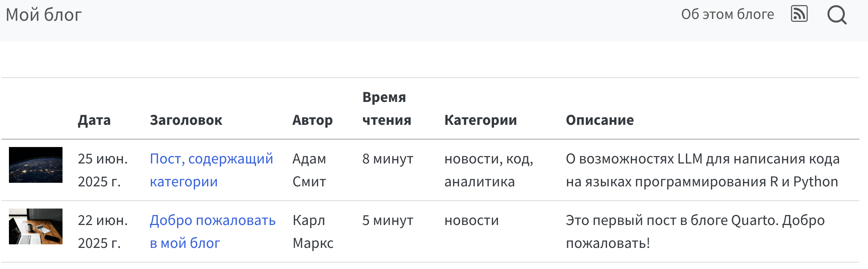Click the author cell 'Карл Маркс'
The width and height of the screenshot is (868, 269).
(313, 231)
